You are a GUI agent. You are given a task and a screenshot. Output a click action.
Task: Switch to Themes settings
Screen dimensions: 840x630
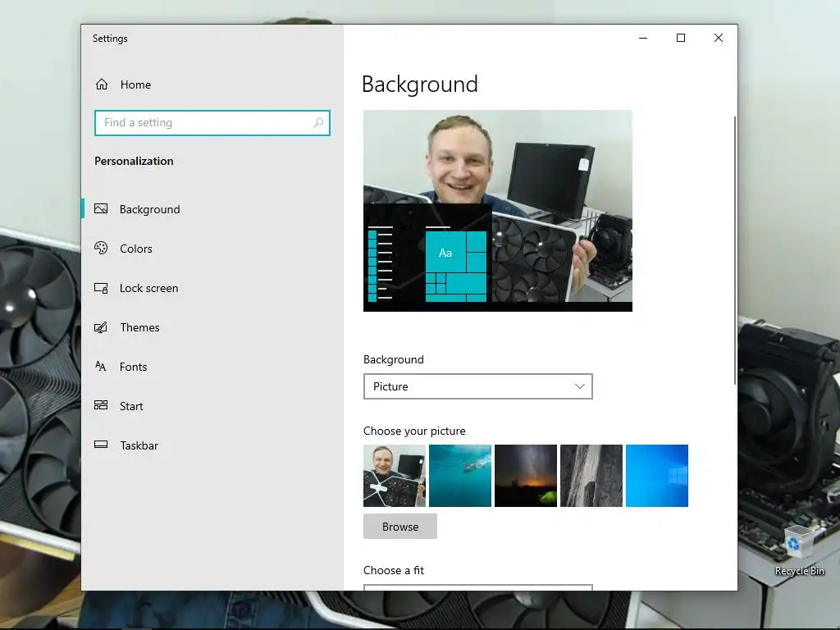pyautogui.click(x=212, y=327)
